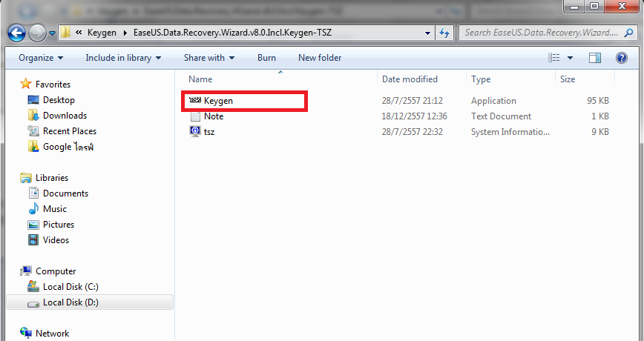Click the 95 KB size value
644x341 pixels.
click(597, 101)
